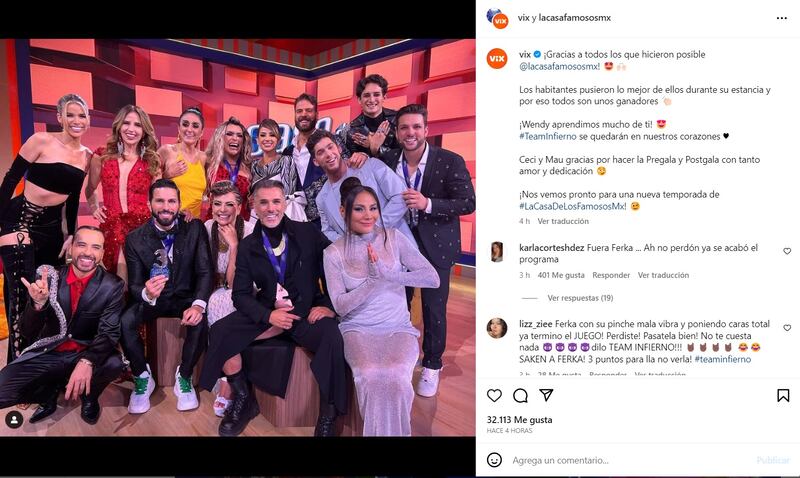Expand Ver respuestas (19) replies
Screen dimensions: 800x478
click(580, 298)
